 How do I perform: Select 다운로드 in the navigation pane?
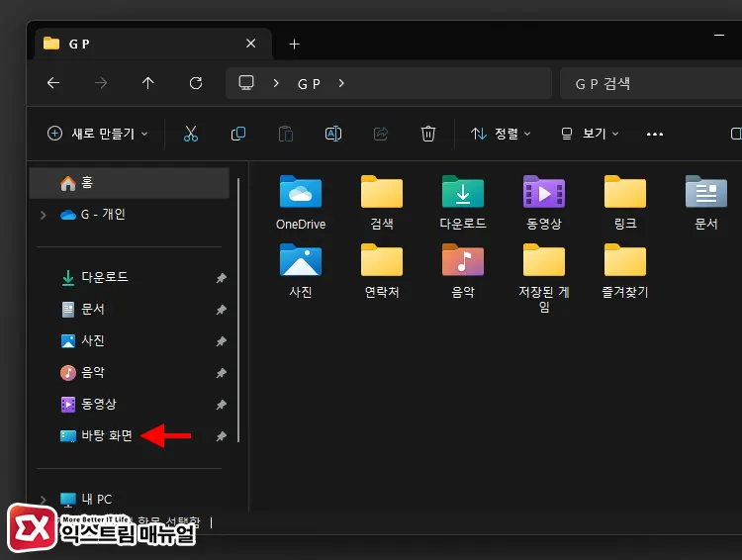[x=130, y=277]
